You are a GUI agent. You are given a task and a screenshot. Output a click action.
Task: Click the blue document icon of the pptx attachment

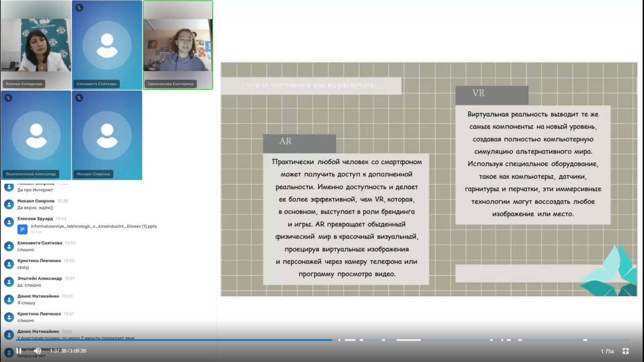(x=23, y=229)
